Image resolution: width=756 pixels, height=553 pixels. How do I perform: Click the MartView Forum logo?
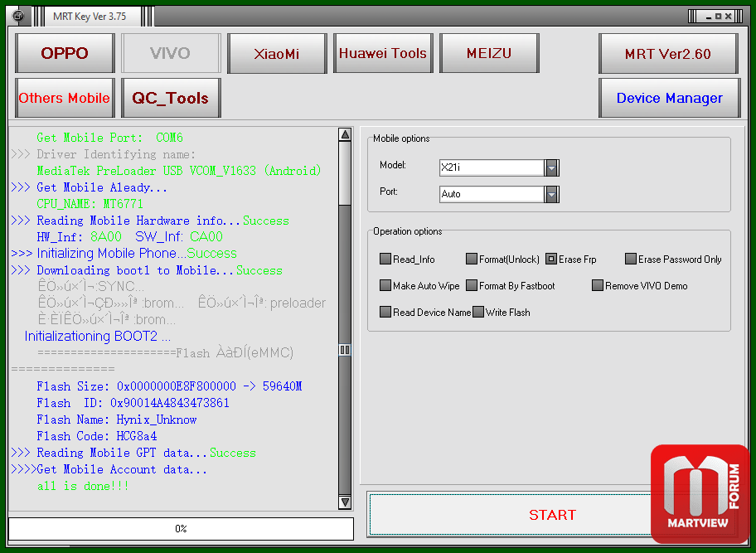point(700,492)
